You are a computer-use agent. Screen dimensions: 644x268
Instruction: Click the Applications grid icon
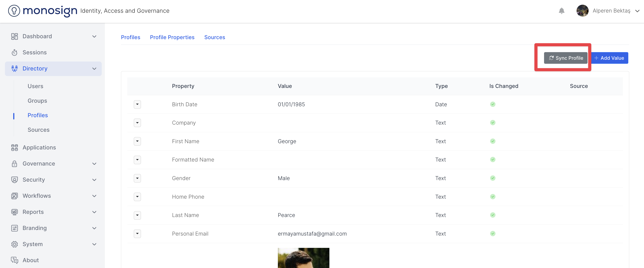tap(15, 147)
